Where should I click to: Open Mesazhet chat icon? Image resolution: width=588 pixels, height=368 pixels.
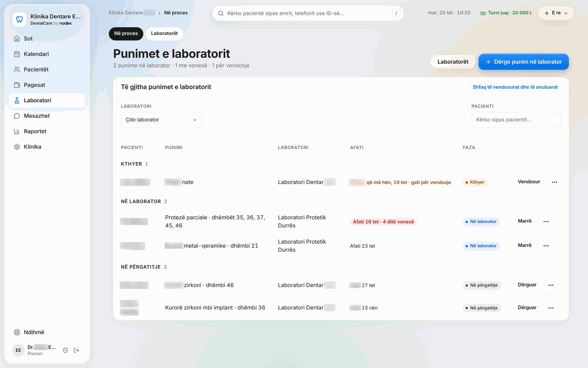pyautogui.click(x=17, y=116)
